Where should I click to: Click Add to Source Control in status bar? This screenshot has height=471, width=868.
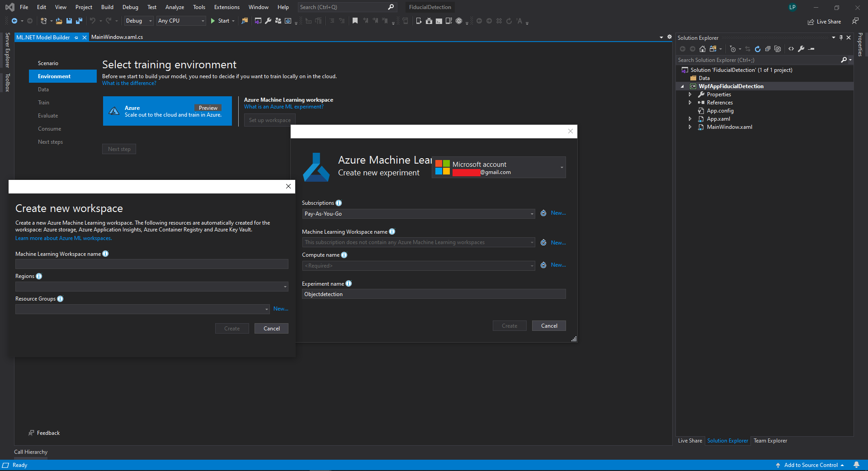[810, 465]
